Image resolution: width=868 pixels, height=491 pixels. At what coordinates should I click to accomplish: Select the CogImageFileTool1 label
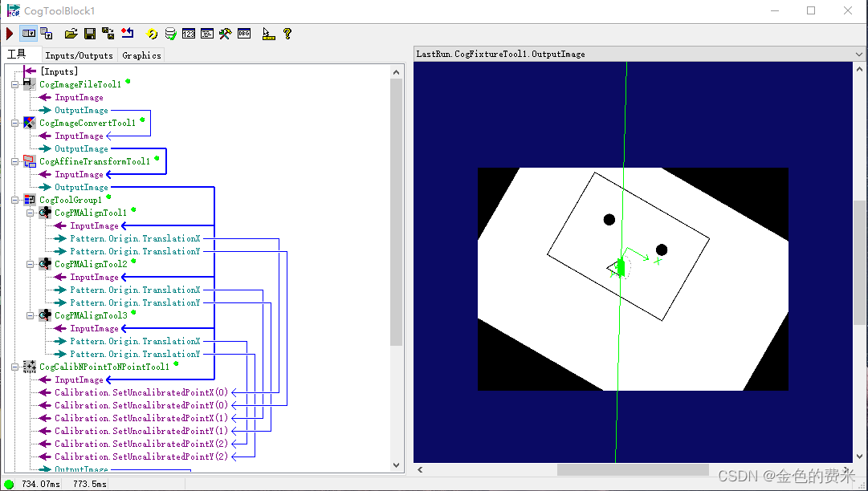79,84
